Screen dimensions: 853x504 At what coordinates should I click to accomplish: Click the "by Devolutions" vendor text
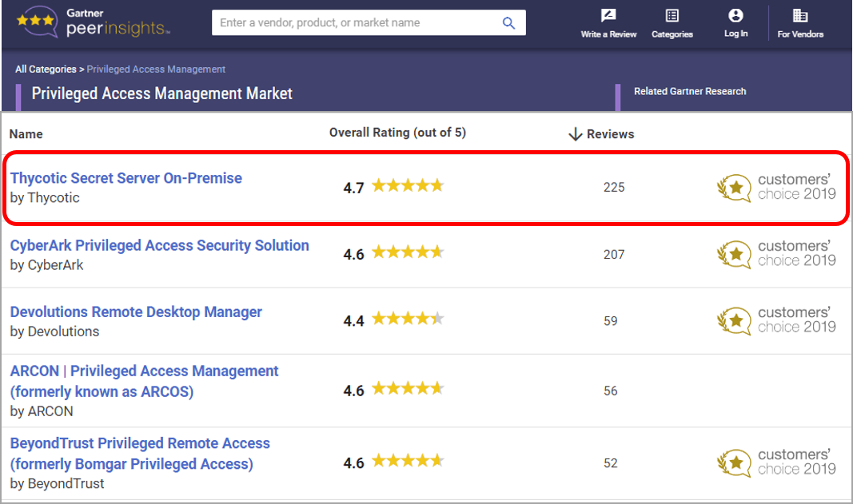pyautogui.click(x=54, y=331)
